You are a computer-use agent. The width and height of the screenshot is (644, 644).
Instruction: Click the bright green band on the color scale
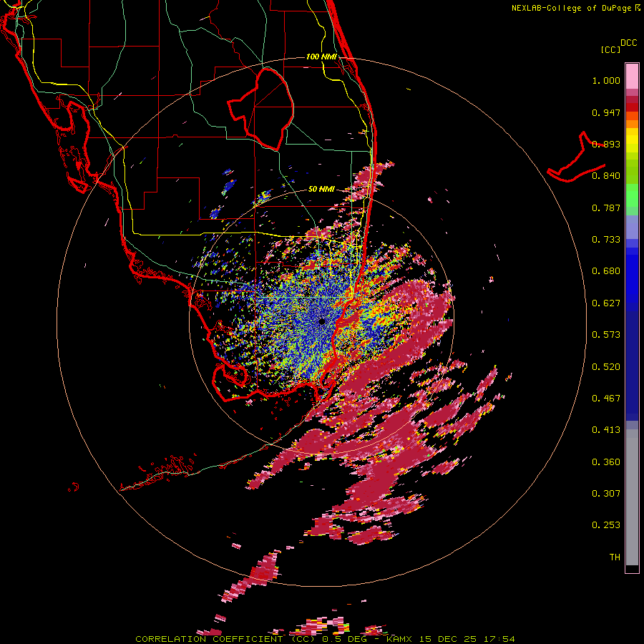coord(632,195)
